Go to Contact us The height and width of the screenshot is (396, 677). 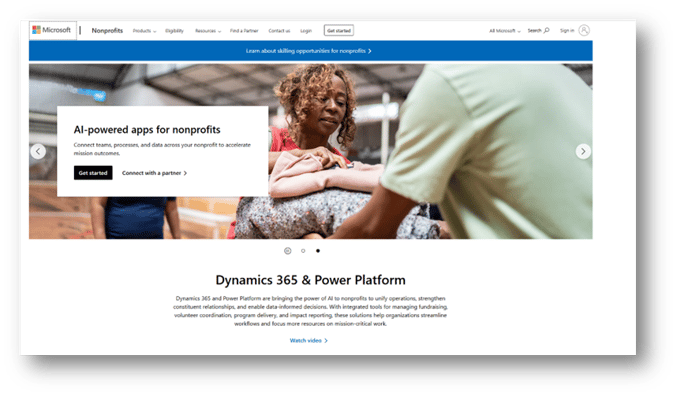click(x=279, y=31)
